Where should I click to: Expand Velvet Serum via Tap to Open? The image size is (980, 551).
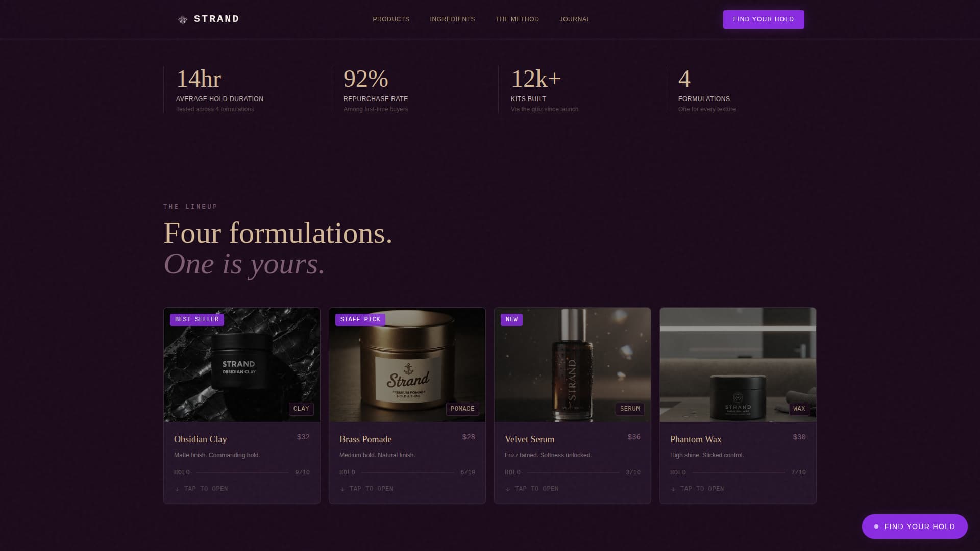[x=532, y=489]
